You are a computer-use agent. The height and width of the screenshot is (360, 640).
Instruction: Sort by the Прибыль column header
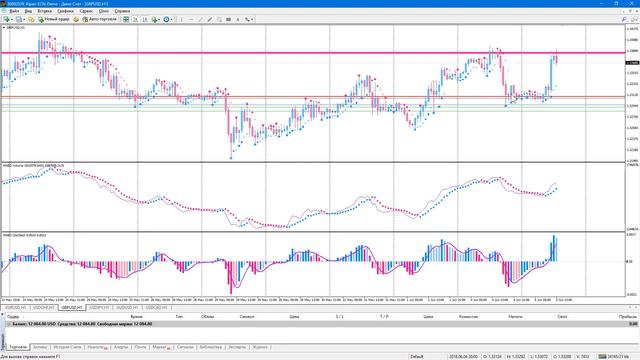628,316
